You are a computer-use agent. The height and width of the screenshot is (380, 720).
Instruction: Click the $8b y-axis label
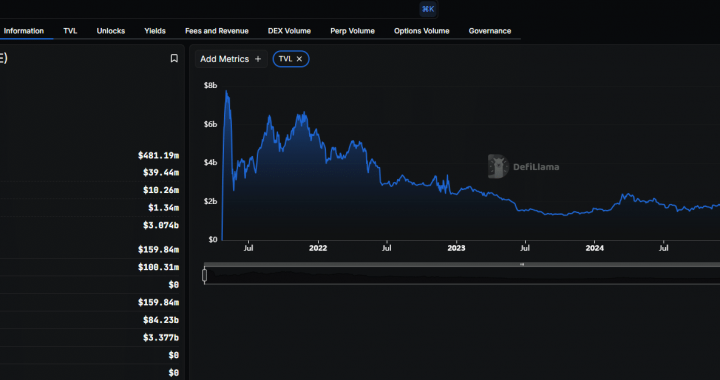coord(210,85)
